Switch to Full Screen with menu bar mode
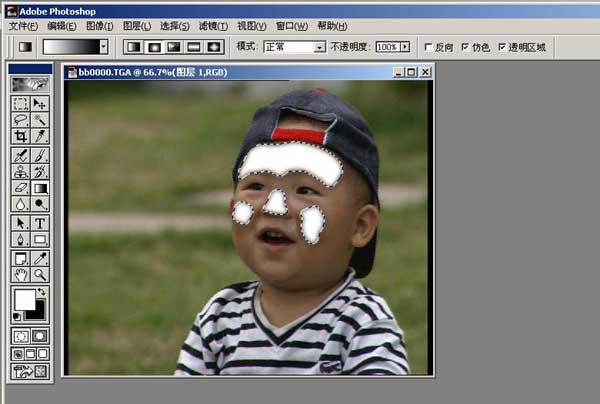 click(30, 354)
